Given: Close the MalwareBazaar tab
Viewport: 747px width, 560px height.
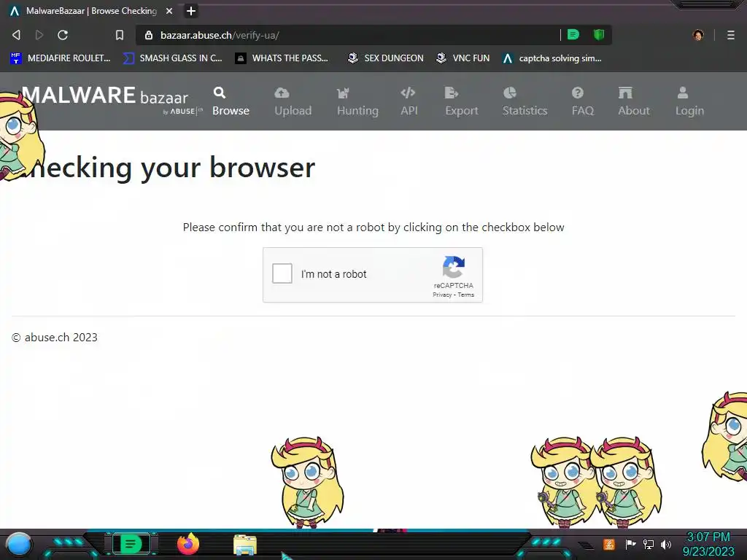Looking at the screenshot, I should 169,10.
